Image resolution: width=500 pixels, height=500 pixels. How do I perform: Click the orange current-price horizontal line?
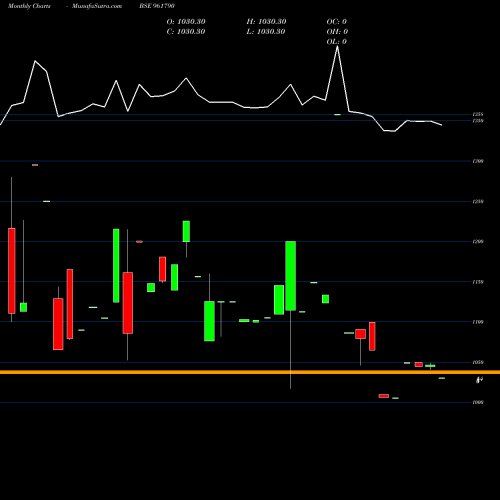tap(250, 372)
